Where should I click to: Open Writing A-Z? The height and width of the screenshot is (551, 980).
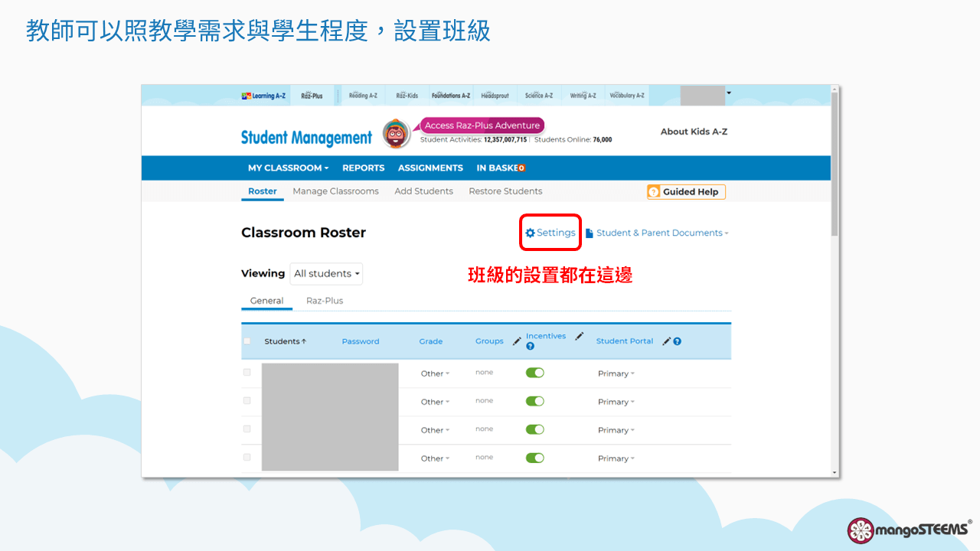click(x=583, y=96)
